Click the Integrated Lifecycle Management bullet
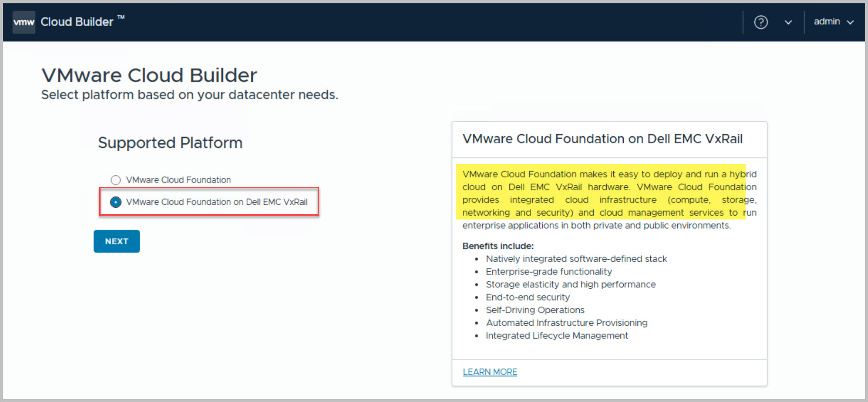Viewport: 868px width, 402px height. click(x=556, y=336)
